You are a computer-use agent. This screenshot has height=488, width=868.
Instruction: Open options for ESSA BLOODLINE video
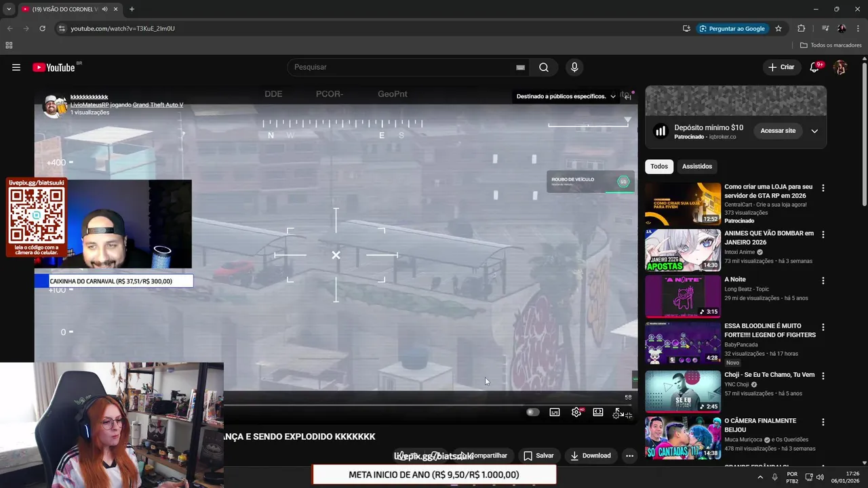point(823,327)
